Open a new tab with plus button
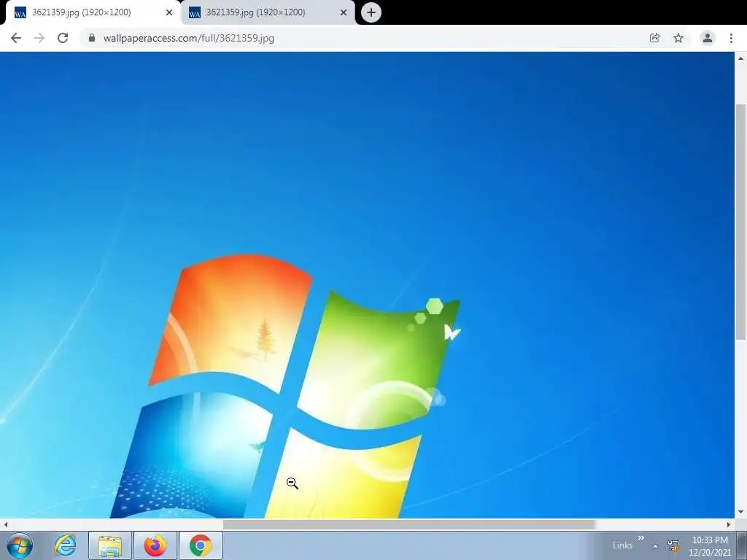Image resolution: width=747 pixels, height=560 pixels. coord(371,12)
